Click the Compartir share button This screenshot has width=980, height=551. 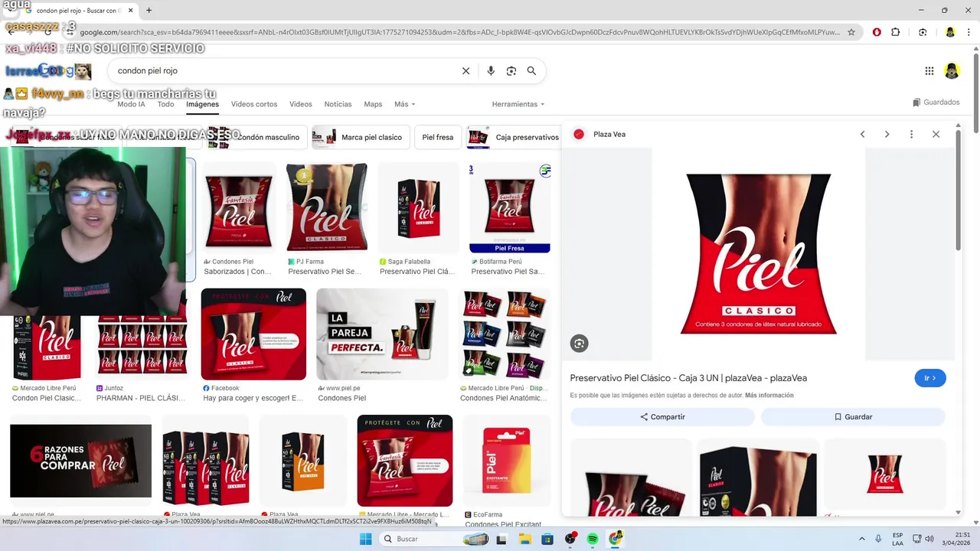pos(662,417)
